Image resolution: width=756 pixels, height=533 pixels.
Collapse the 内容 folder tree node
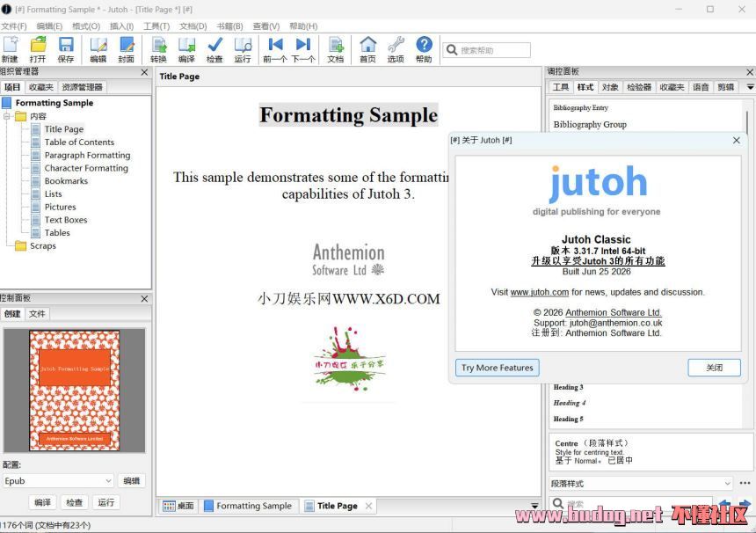click(7, 116)
